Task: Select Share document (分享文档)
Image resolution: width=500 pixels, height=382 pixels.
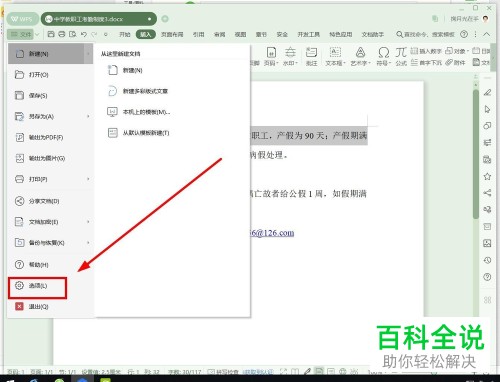Action: point(37,201)
